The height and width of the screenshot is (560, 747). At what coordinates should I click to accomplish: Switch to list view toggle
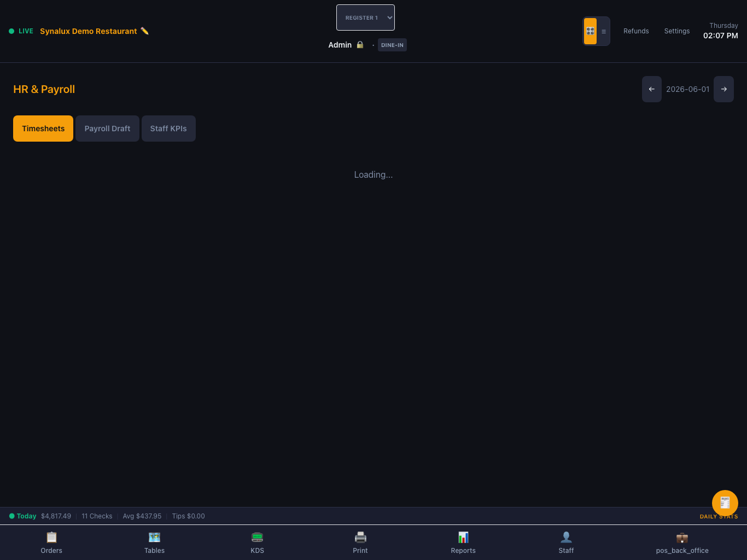tap(604, 31)
